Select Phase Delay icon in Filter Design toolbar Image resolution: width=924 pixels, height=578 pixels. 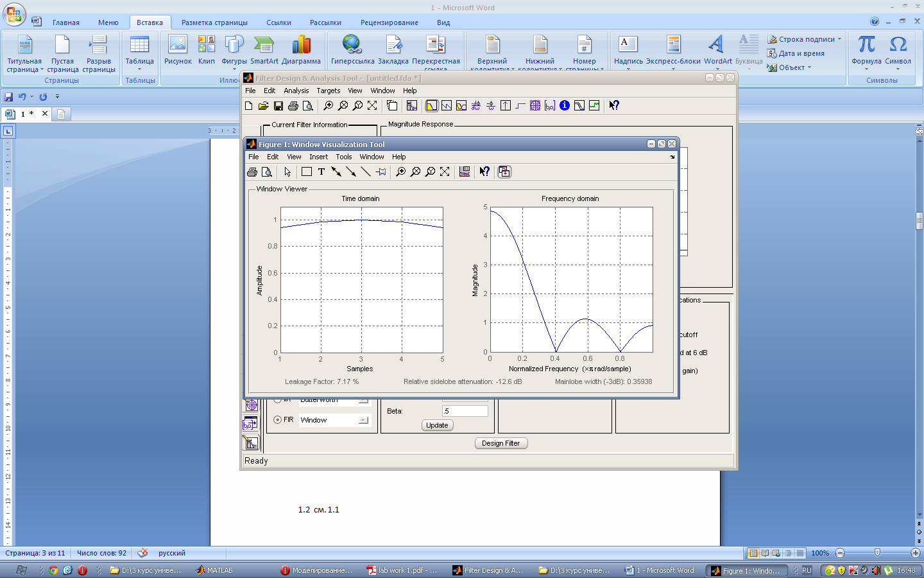[491, 106]
